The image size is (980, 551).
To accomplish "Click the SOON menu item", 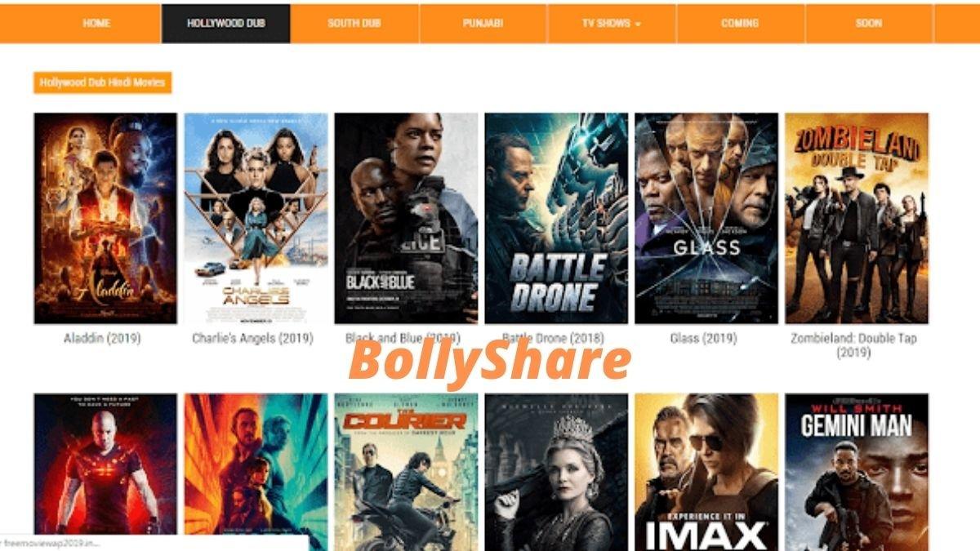I will [x=869, y=24].
